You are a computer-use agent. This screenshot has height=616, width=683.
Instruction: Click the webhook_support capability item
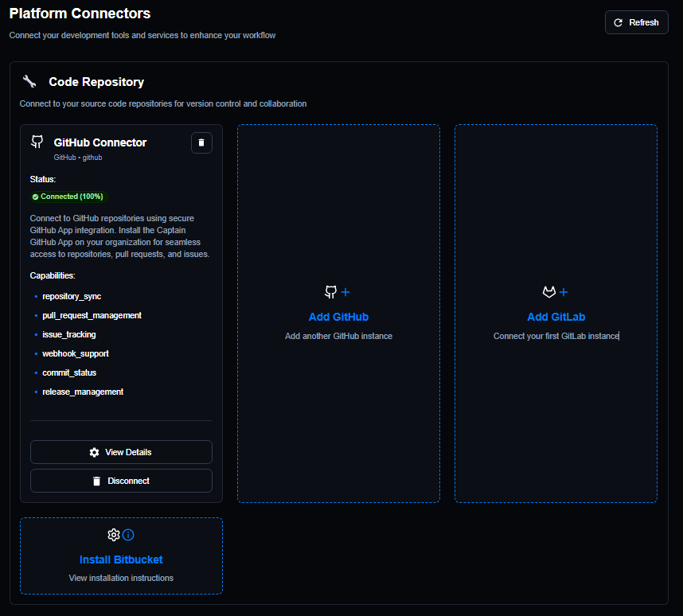76,353
